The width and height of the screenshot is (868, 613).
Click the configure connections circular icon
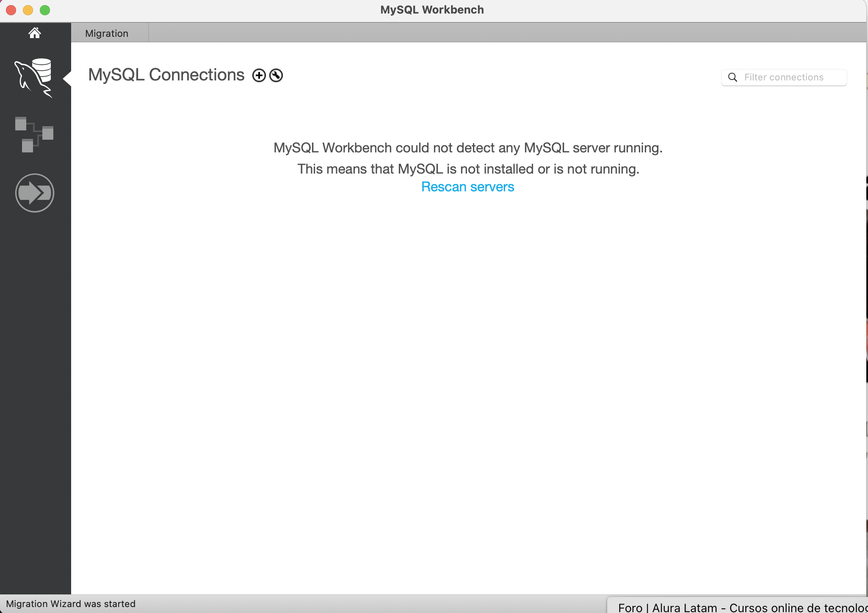[x=275, y=75]
